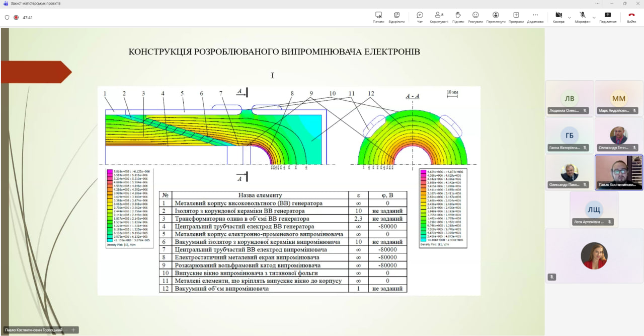Raise hand with the Підняти button

pos(458,17)
